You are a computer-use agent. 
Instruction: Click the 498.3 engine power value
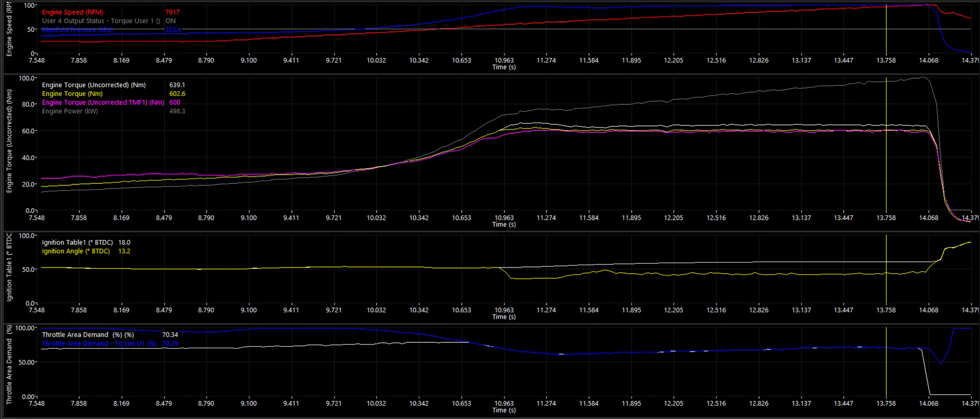tap(177, 111)
